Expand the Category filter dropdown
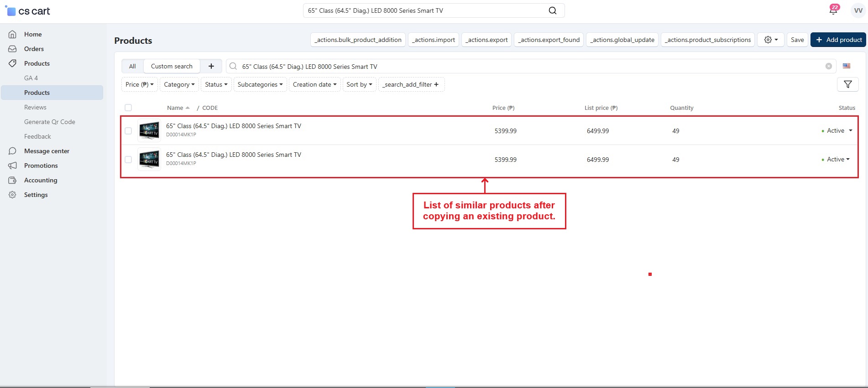 click(179, 84)
